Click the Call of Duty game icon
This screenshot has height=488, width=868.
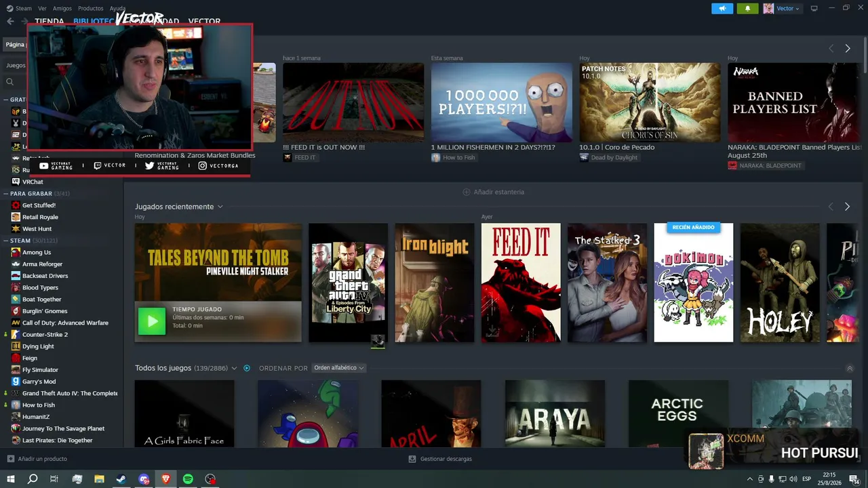point(16,323)
